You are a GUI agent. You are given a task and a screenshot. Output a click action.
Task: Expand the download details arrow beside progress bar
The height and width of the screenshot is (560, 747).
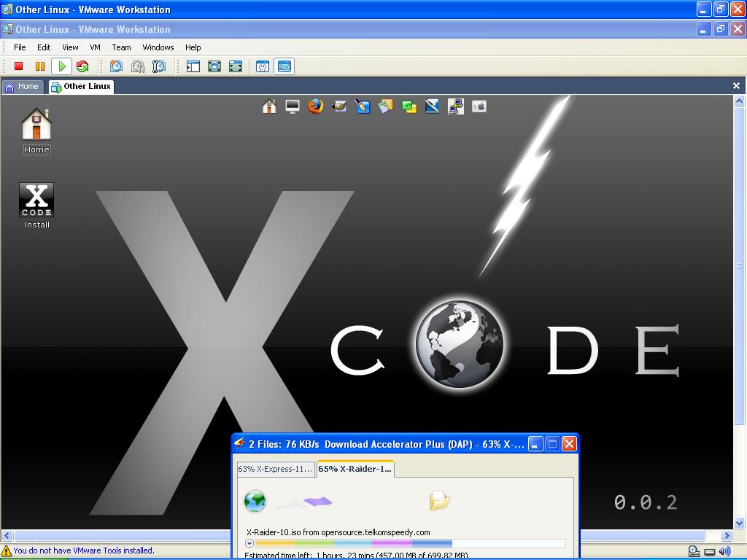249,543
